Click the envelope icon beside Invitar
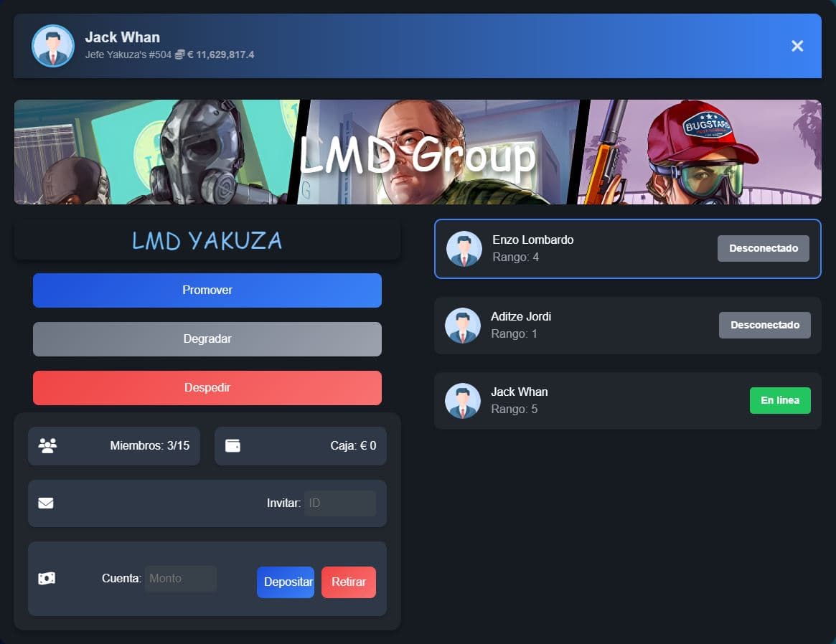Viewport: 836px width, 644px height. tap(46, 503)
